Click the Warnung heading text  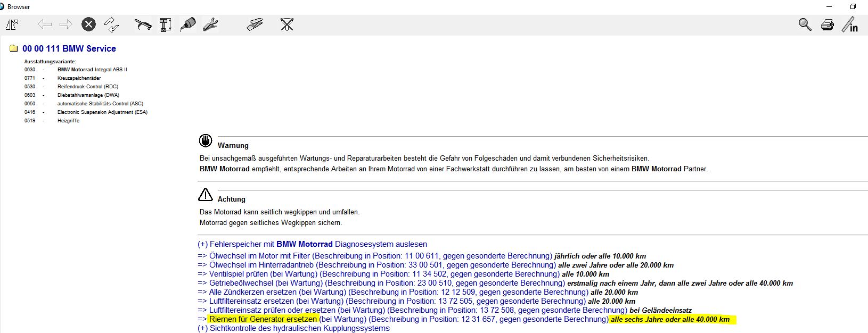(x=233, y=145)
